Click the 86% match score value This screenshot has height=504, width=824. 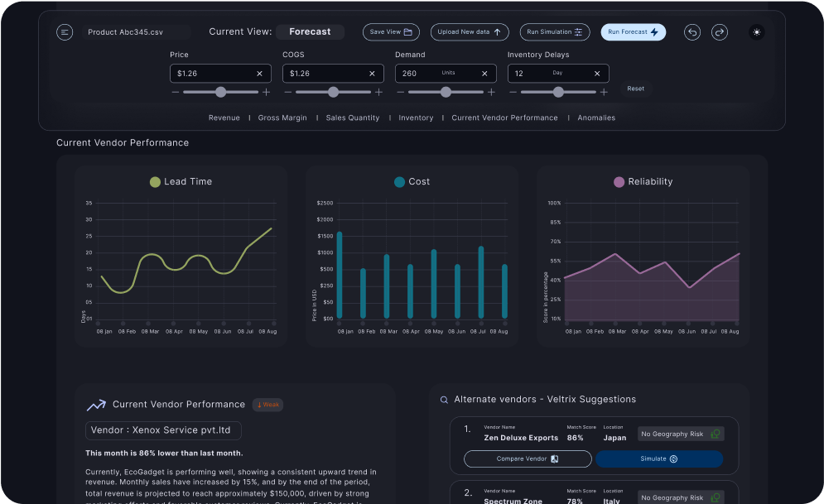pos(575,438)
